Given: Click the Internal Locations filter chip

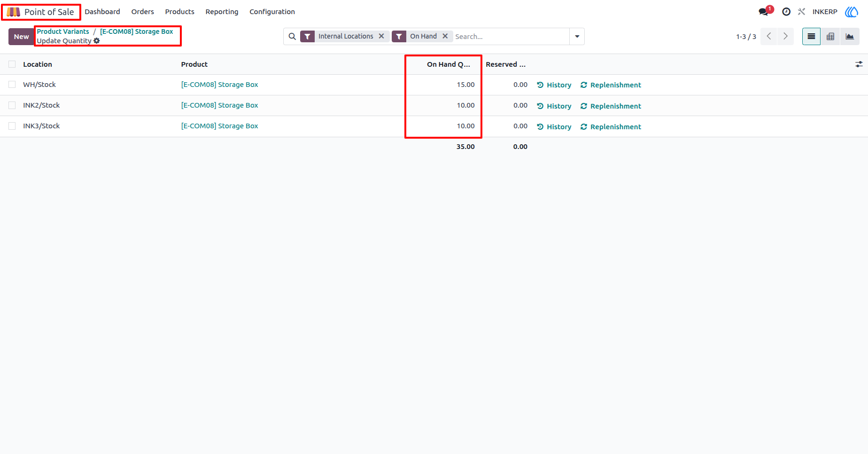Looking at the screenshot, I should coord(346,36).
